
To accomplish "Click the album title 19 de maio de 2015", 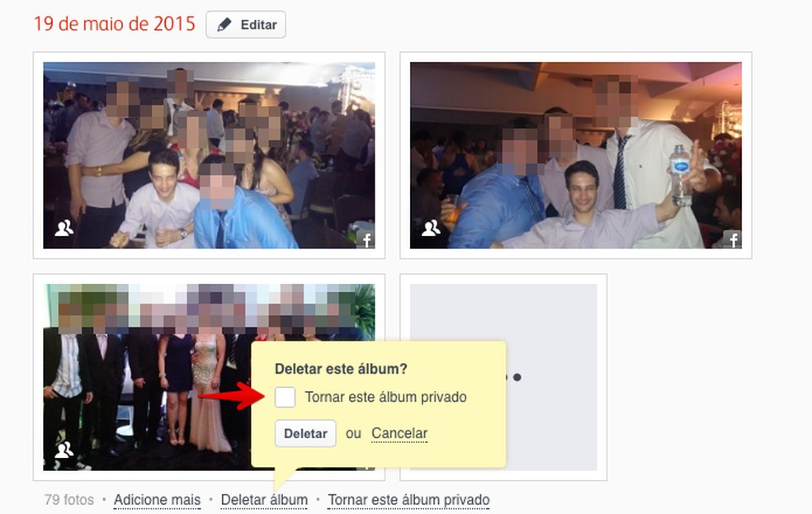I will click(115, 24).
